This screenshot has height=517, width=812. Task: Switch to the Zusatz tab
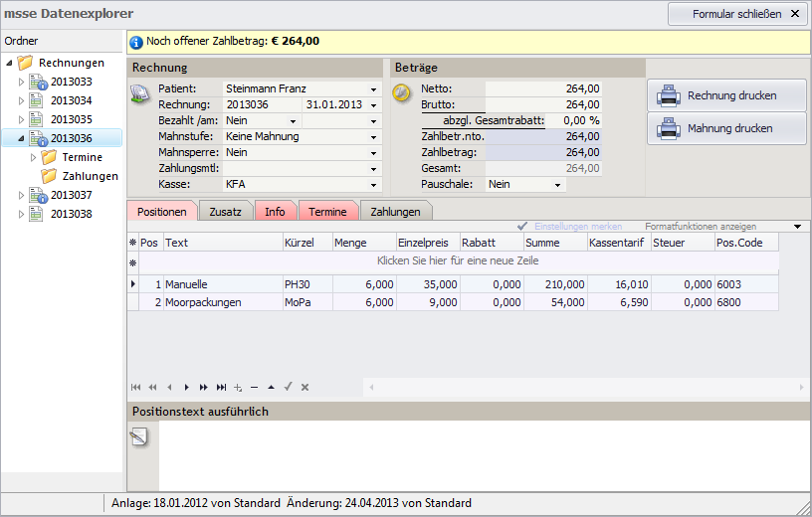[225, 211]
